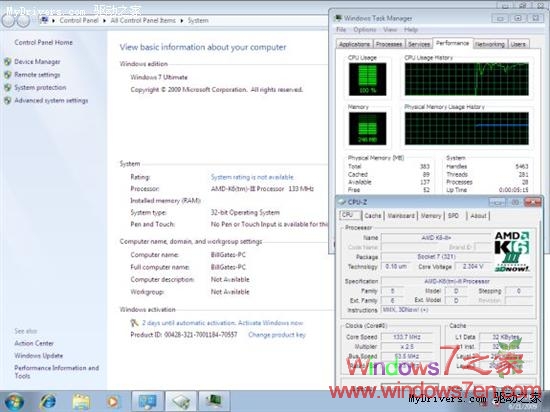The image size is (550, 412).
Task: Open Performance Information and Tools link
Action: (56, 372)
